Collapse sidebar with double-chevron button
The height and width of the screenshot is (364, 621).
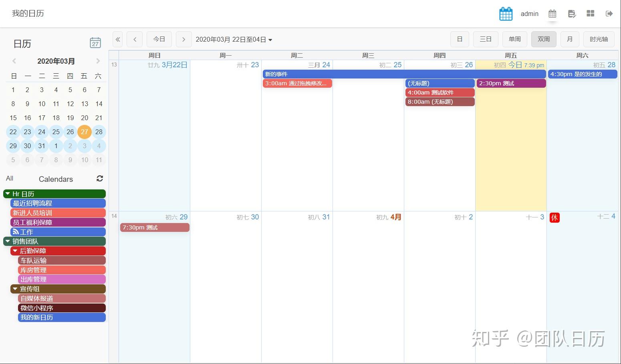[118, 39]
